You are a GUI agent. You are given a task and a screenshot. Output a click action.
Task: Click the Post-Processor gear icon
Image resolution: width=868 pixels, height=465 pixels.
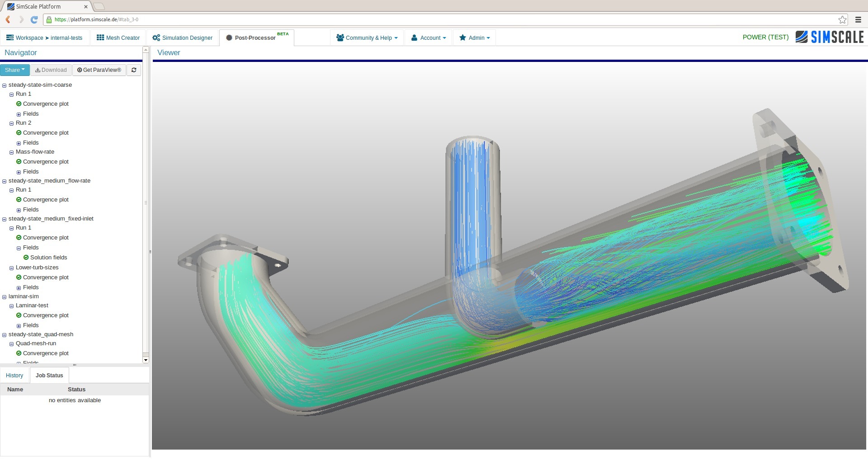click(x=230, y=38)
